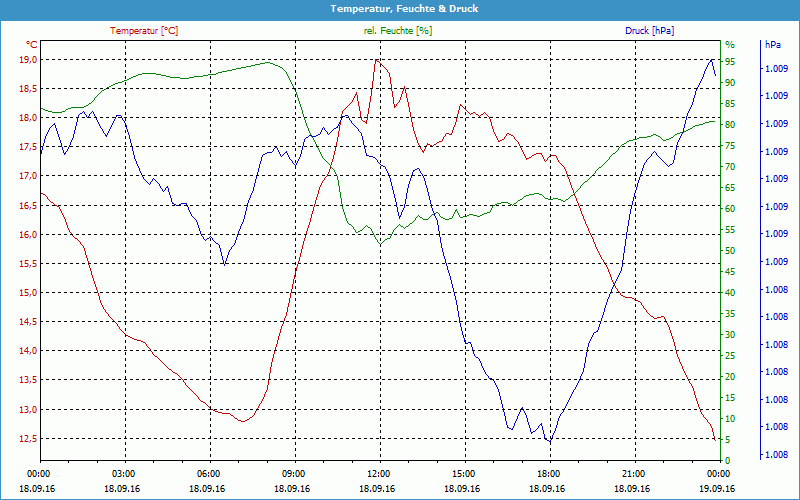Click the 12,5 temperature axis value
800x500 pixels.
(x=29, y=439)
